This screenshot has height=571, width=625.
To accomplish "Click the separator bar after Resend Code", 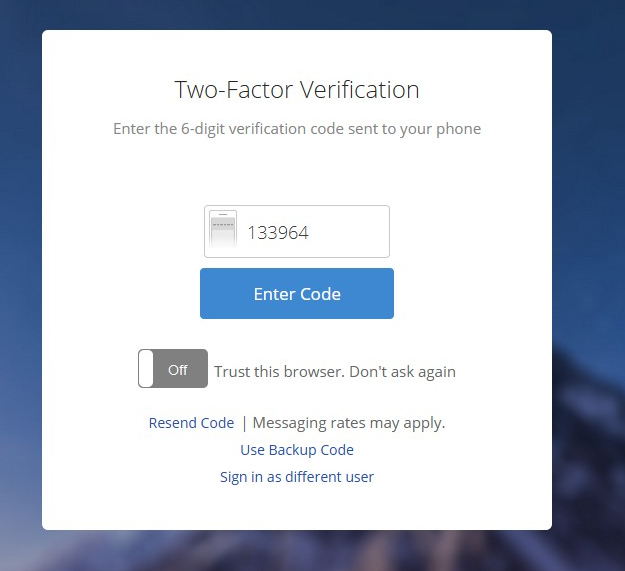I will [x=243, y=423].
